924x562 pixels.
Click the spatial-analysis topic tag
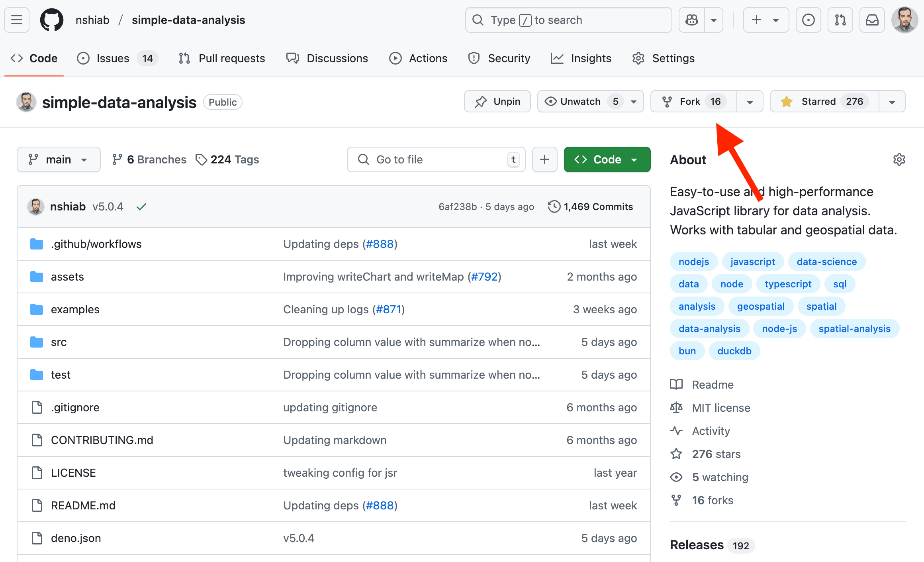(854, 328)
